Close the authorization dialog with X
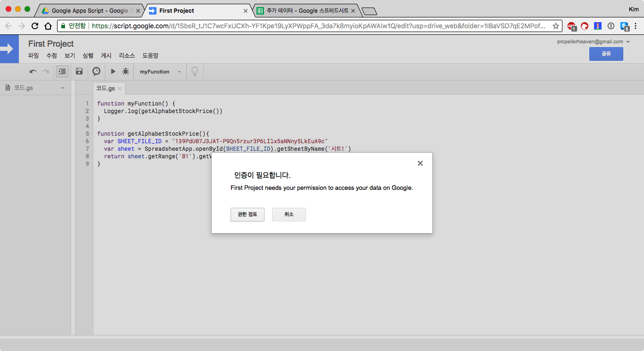This screenshot has height=351, width=644. pos(420,163)
